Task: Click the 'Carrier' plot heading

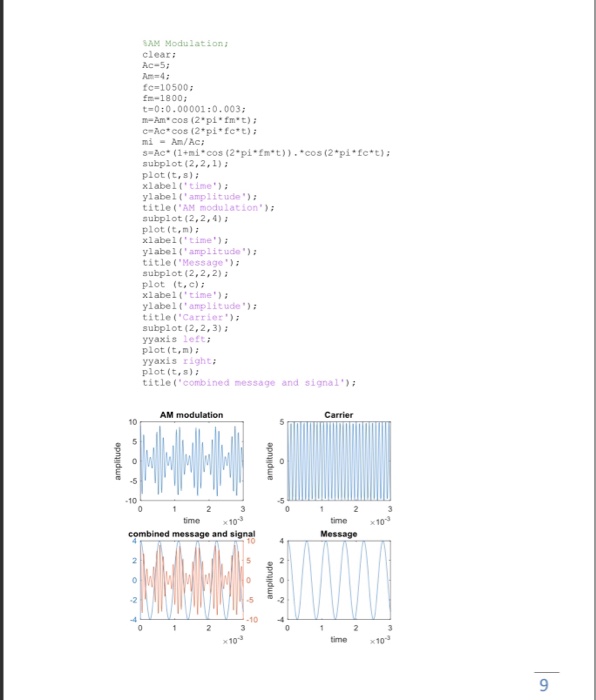Action: (338, 415)
